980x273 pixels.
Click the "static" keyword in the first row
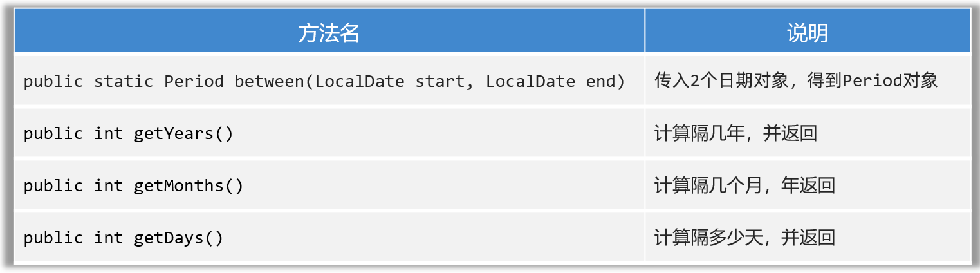point(124,82)
